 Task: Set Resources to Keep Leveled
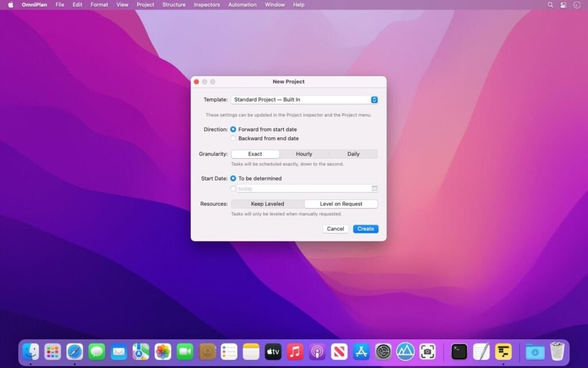[268, 204]
